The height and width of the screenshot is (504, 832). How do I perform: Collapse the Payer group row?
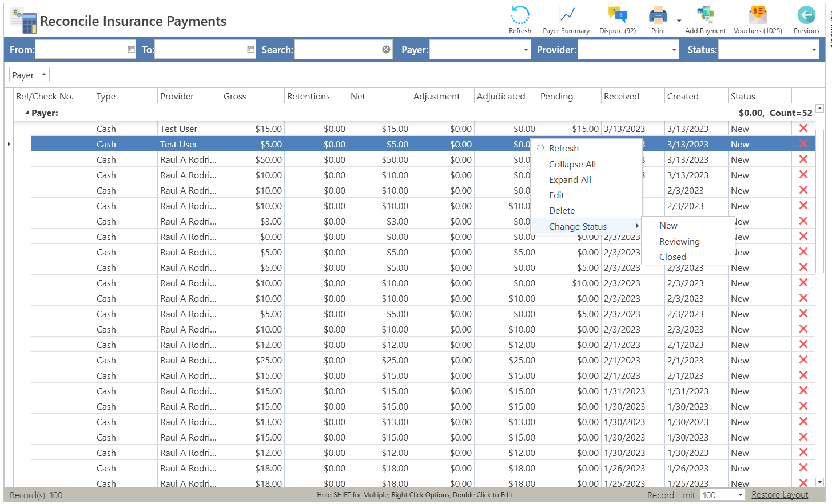point(26,113)
